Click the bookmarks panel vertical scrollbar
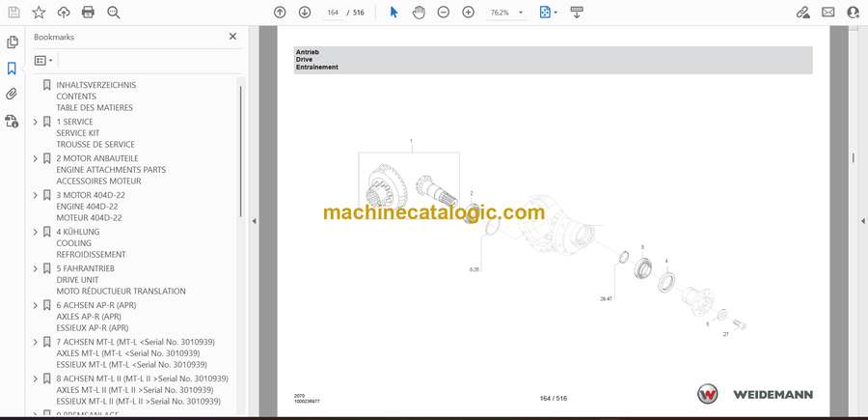This screenshot has height=420, width=868. click(x=240, y=150)
